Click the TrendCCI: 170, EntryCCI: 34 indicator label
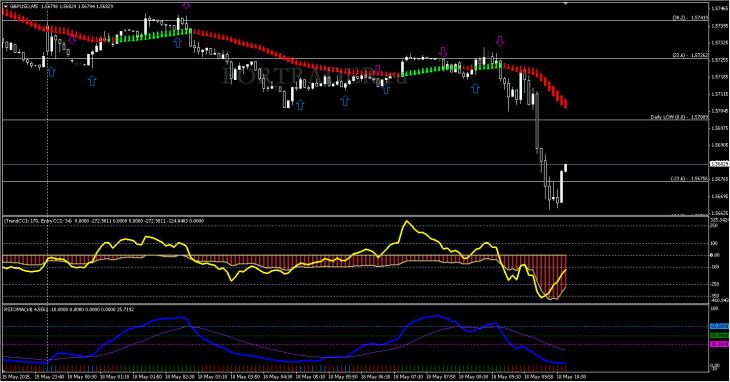730x382 pixels. 38,221
